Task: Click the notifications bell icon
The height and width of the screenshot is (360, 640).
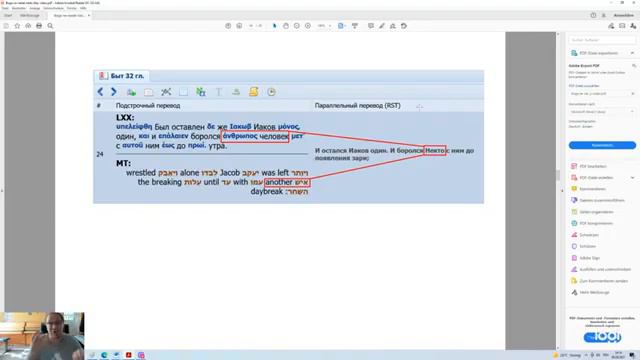Action: (x=604, y=15)
